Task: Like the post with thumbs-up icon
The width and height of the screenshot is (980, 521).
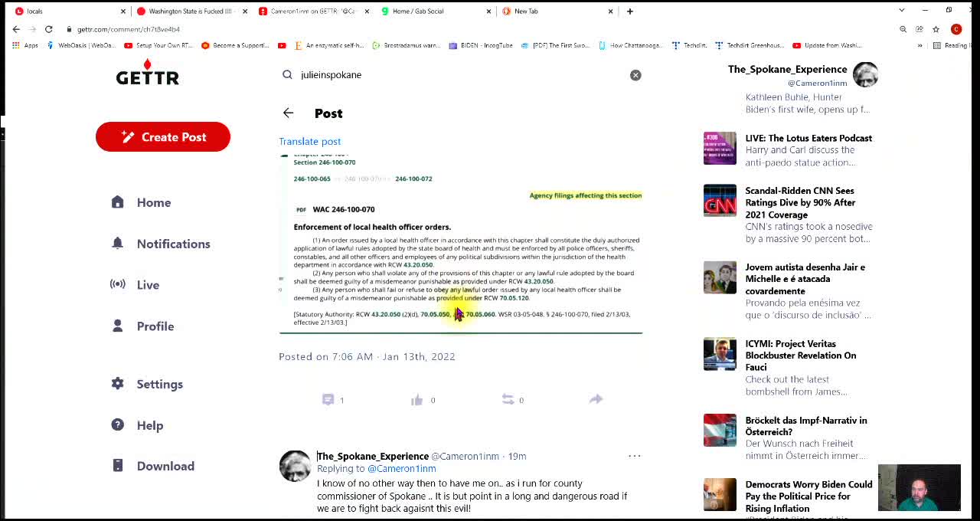Action: 416,400
